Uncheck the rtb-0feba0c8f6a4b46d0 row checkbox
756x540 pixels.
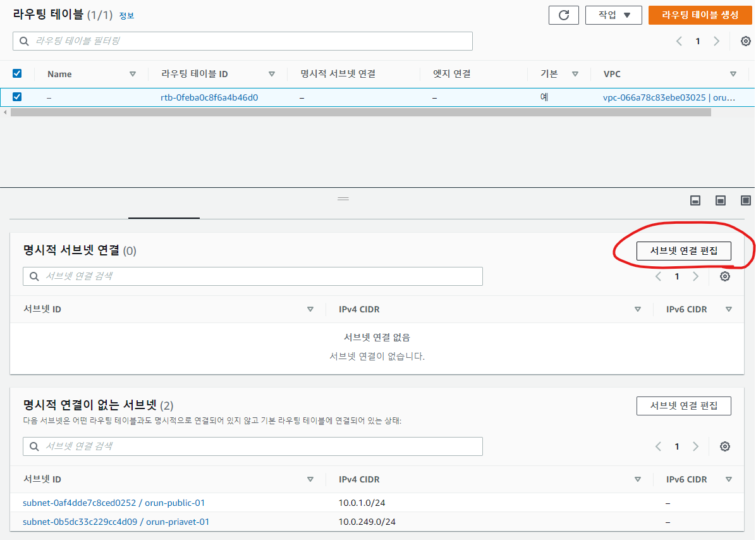(17, 97)
